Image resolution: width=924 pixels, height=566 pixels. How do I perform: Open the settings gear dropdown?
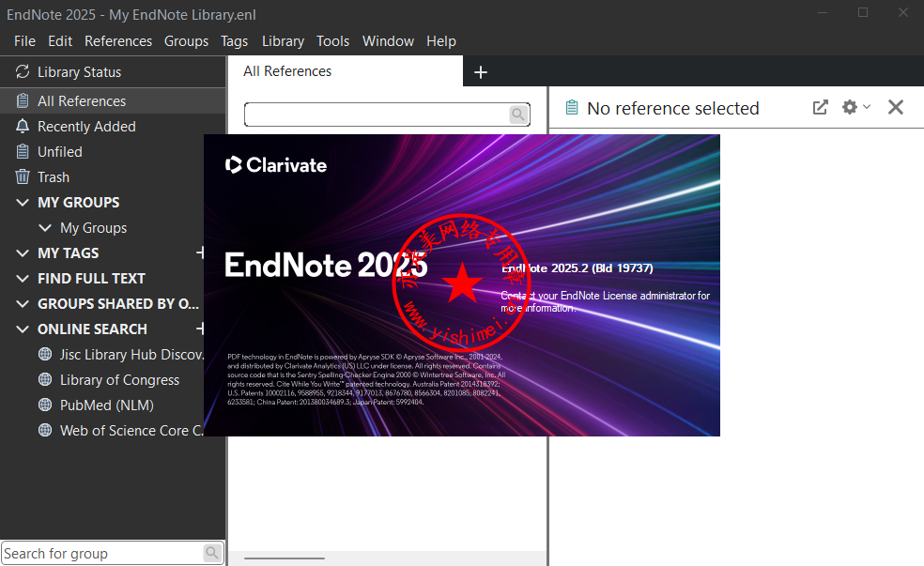[x=855, y=108]
